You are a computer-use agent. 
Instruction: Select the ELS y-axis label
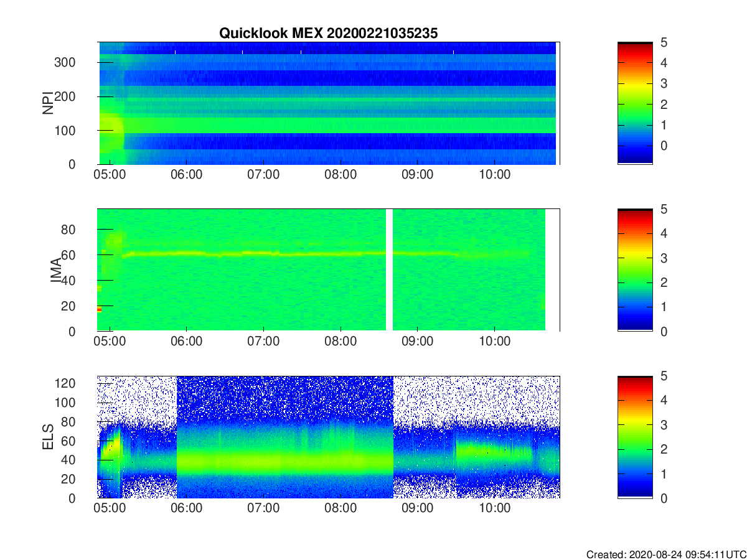(x=47, y=437)
